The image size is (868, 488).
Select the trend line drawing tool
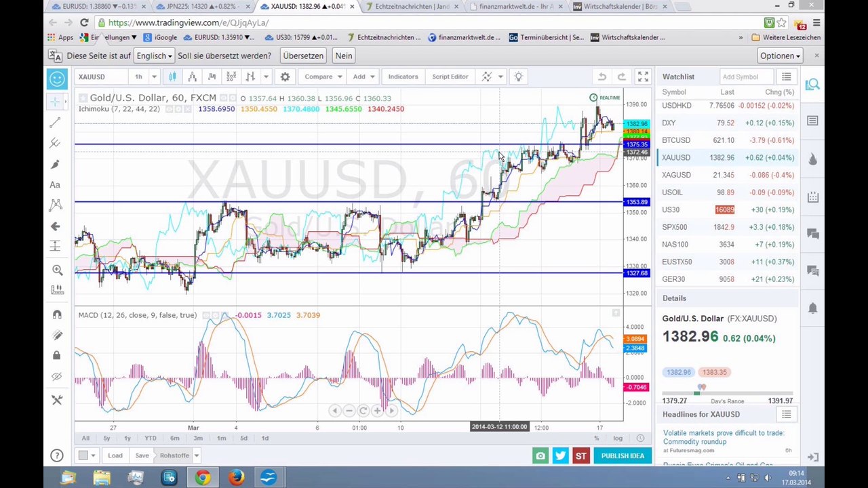pos(56,122)
